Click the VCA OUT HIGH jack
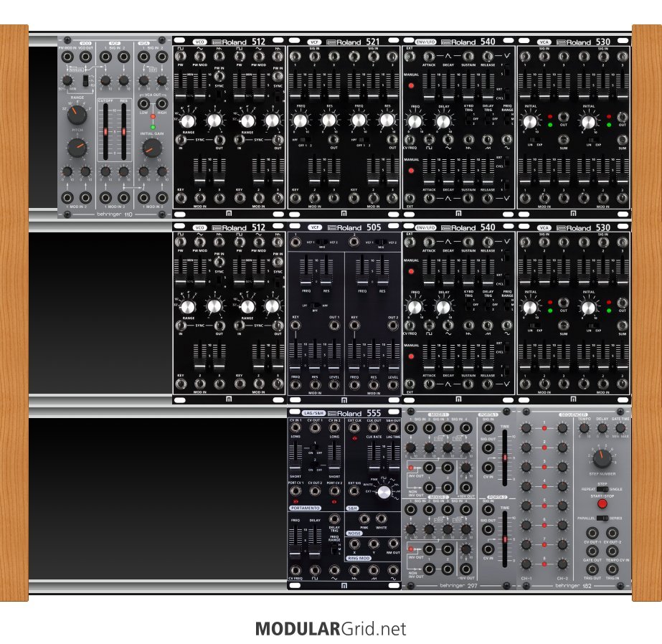This screenshot has height=644, width=662. [x=161, y=103]
